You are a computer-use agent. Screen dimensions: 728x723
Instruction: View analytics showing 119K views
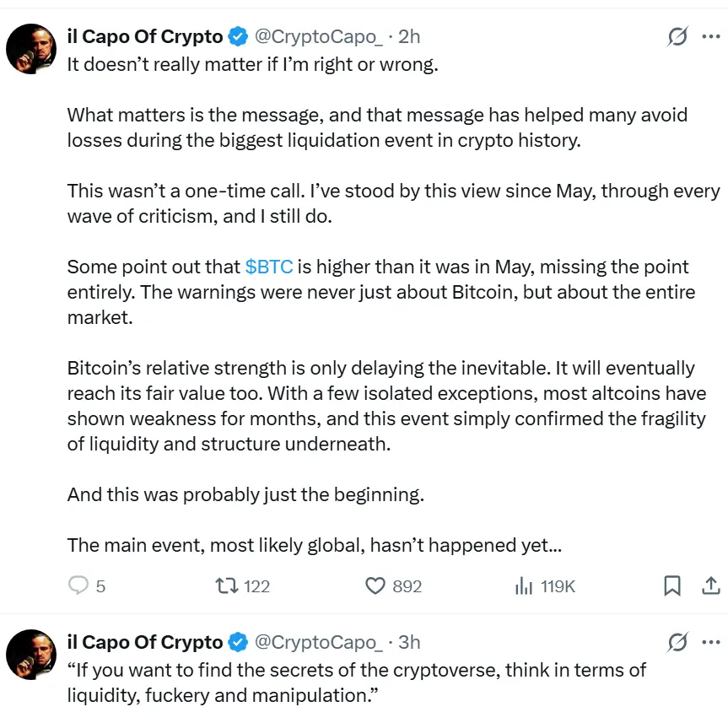[524, 585]
